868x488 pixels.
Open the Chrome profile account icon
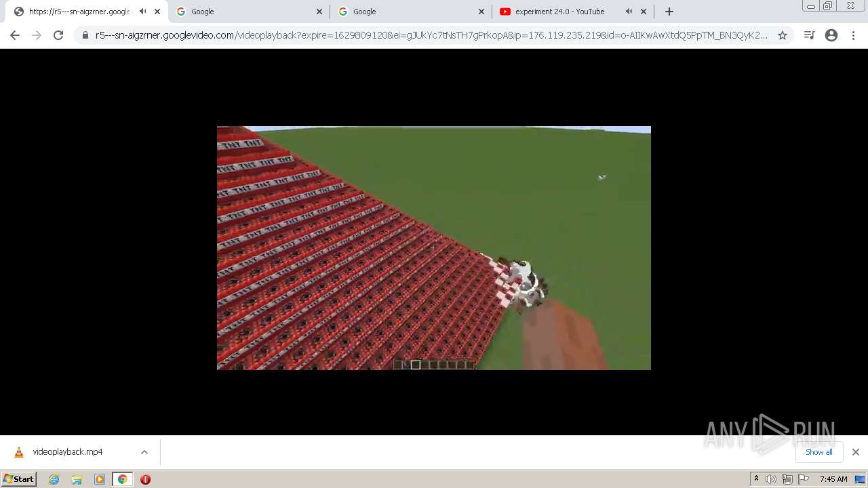(x=831, y=35)
